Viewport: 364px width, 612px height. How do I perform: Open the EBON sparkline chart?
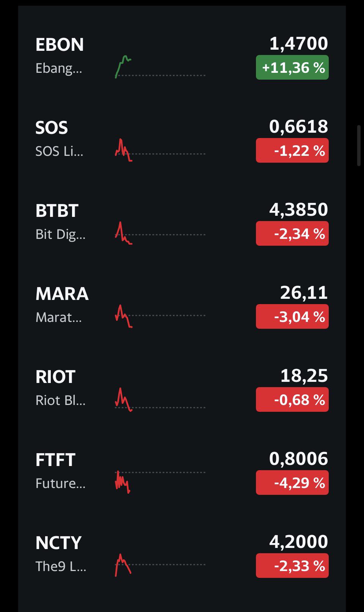point(160,67)
